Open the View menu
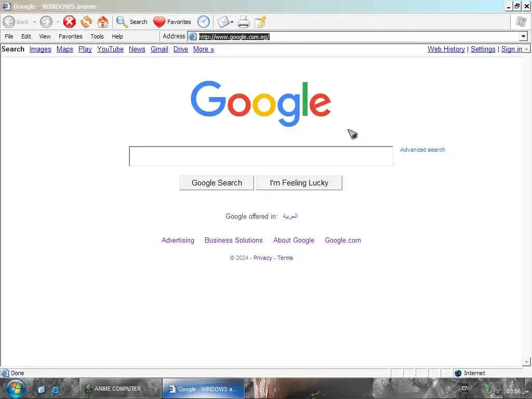This screenshot has width=532, height=399. [x=45, y=36]
